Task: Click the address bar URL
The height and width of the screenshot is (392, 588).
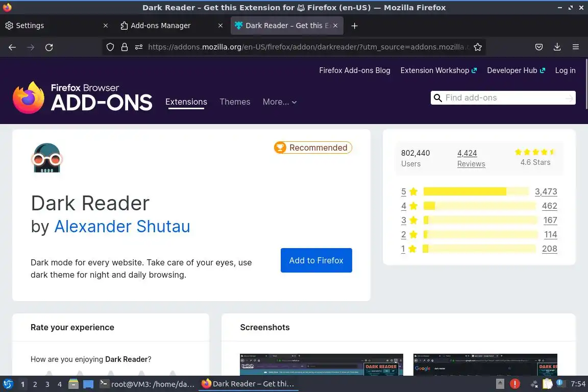Action: point(307,47)
